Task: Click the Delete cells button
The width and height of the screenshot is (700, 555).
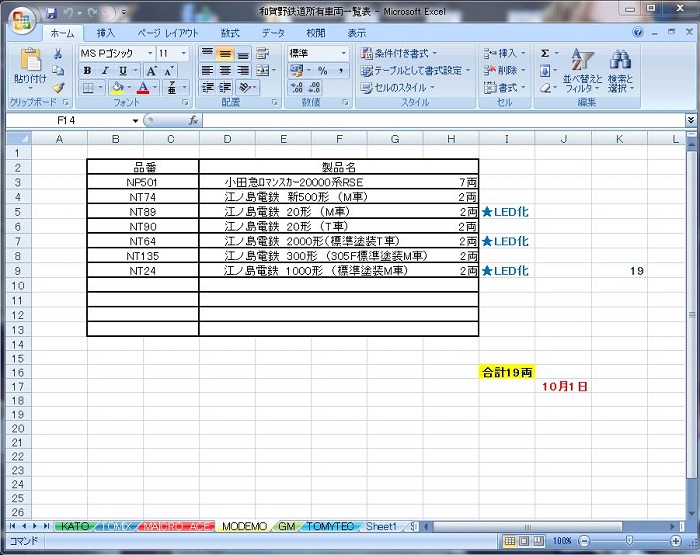Action: click(x=505, y=71)
